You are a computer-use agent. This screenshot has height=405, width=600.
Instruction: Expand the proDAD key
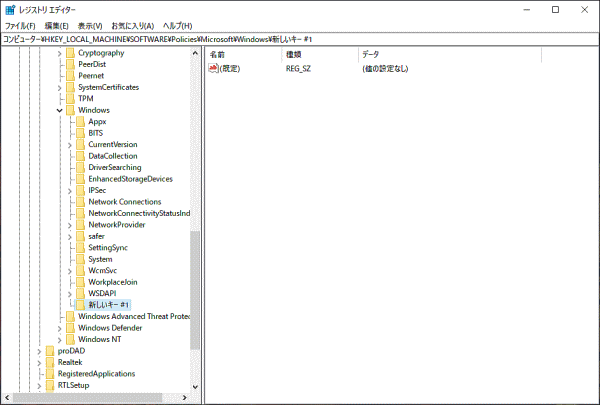[x=39, y=352]
